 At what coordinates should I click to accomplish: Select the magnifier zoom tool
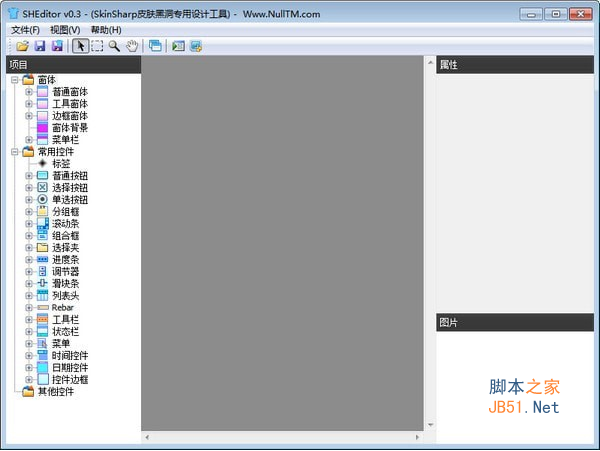(114, 46)
